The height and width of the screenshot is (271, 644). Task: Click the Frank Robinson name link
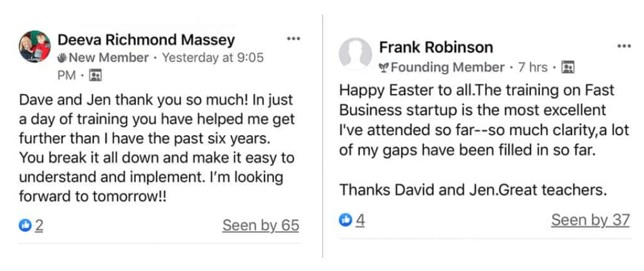pos(436,47)
